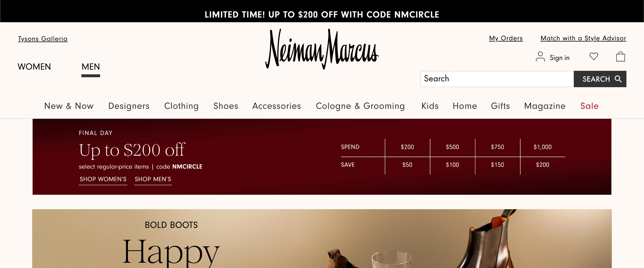The image size is (644, 268).
Task: Click Match with a Style Advisor
Action: pyautogui.click(x=583, y=38)
